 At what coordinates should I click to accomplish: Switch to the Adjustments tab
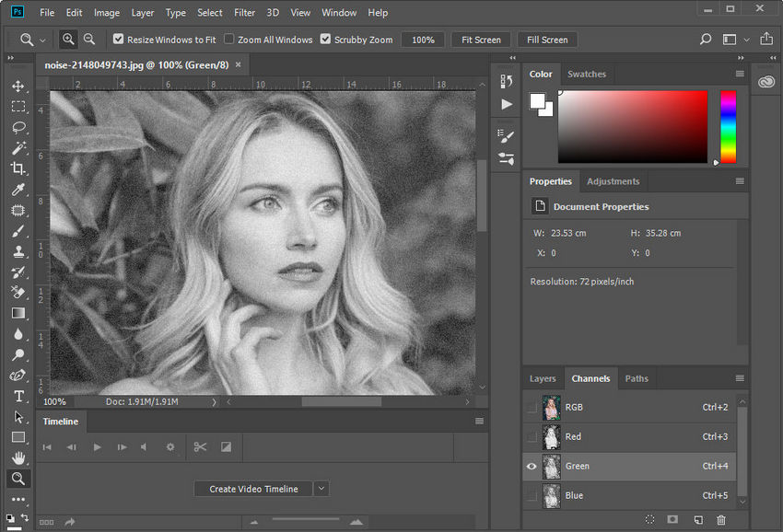(x=614, y=181)
